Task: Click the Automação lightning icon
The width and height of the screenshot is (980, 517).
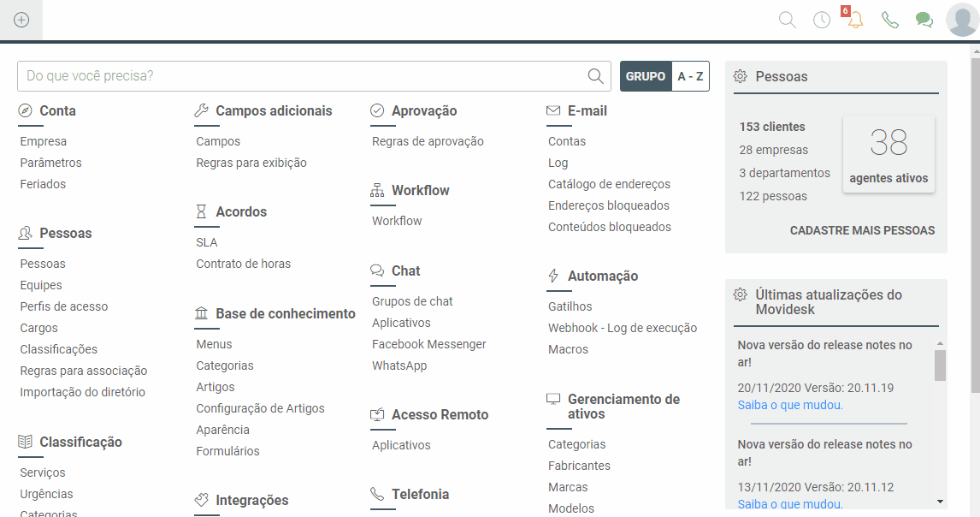Action: 553,276
